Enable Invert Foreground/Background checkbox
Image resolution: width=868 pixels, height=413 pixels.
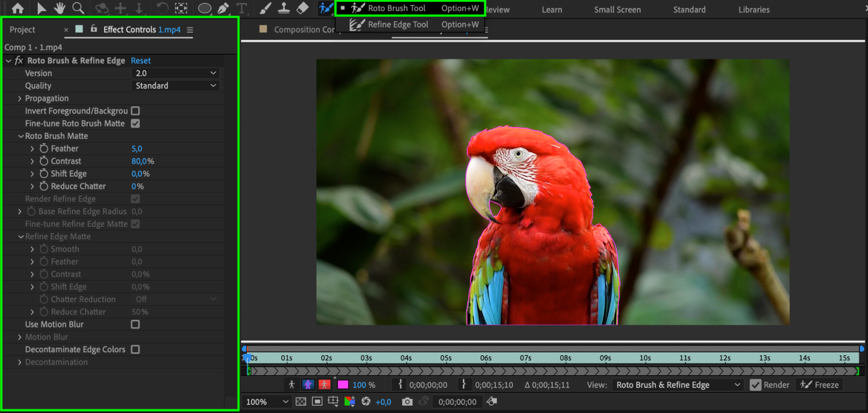coord(135,111)
